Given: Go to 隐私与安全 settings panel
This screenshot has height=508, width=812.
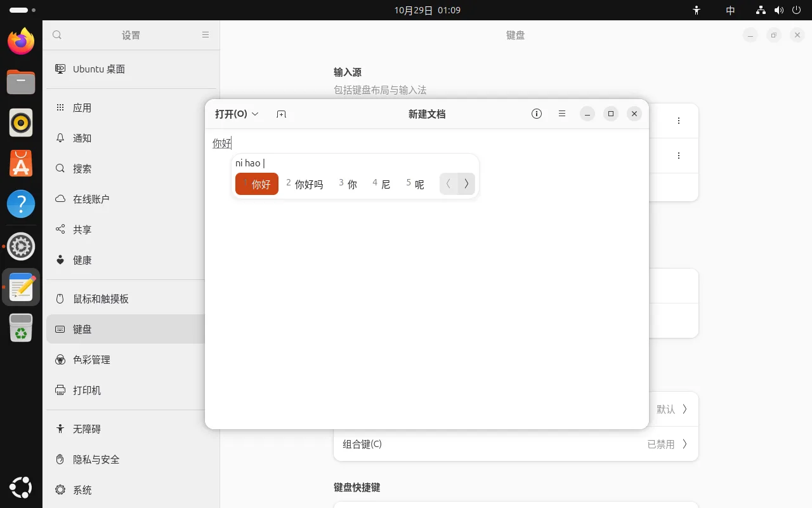Looking at the screenshot, I should pyautogui.click(x=131, y=460).
